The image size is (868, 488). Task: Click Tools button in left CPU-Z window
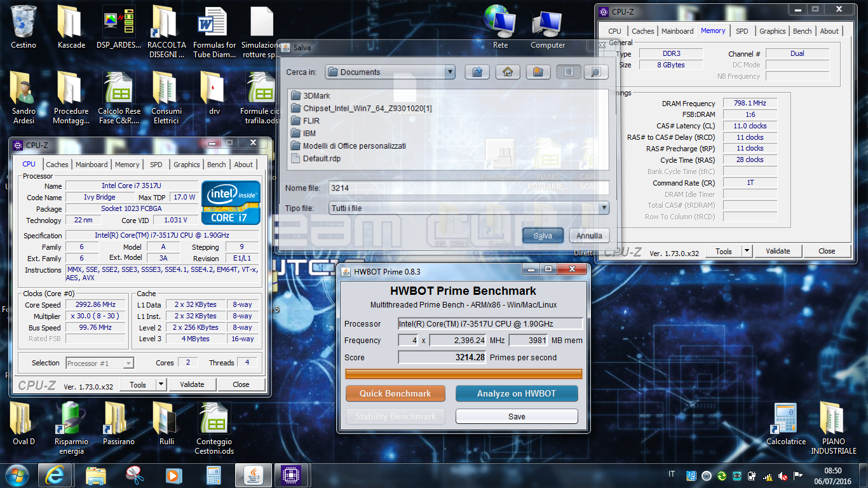coord(138,384)
